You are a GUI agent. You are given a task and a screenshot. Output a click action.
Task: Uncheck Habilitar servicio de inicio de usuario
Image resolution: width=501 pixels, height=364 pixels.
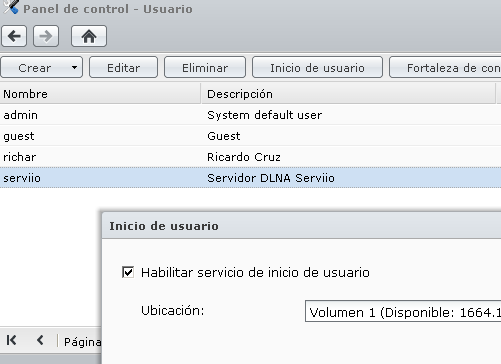128,272
